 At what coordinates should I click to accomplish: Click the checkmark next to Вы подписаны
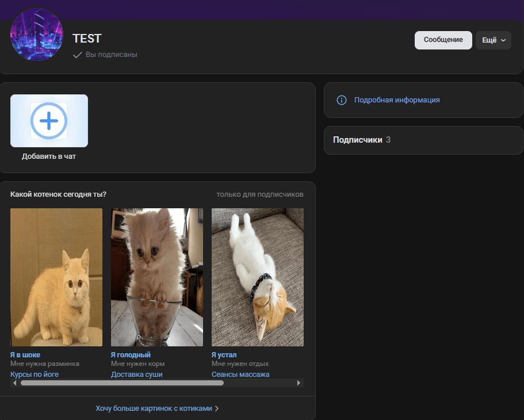point(77,54)
